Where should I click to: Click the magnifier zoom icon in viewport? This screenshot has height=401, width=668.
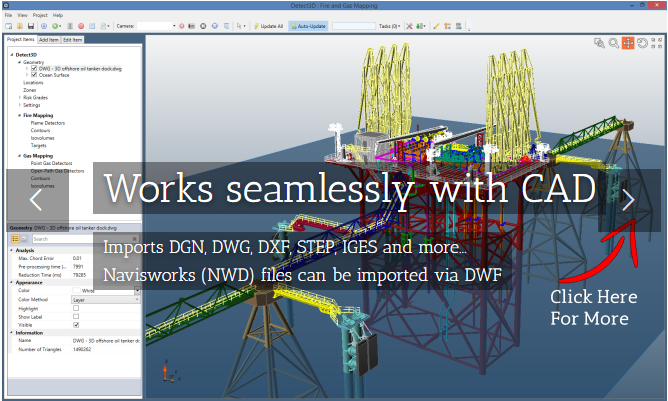click(613, 43)
